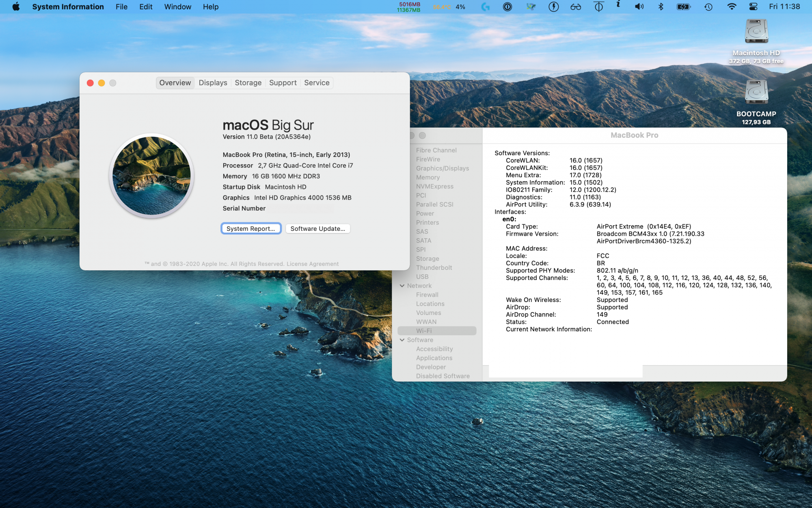Viewport: 812px width, 508px height.
Task: Open the Time Machine menu bar icon
Action: point(708,7)
